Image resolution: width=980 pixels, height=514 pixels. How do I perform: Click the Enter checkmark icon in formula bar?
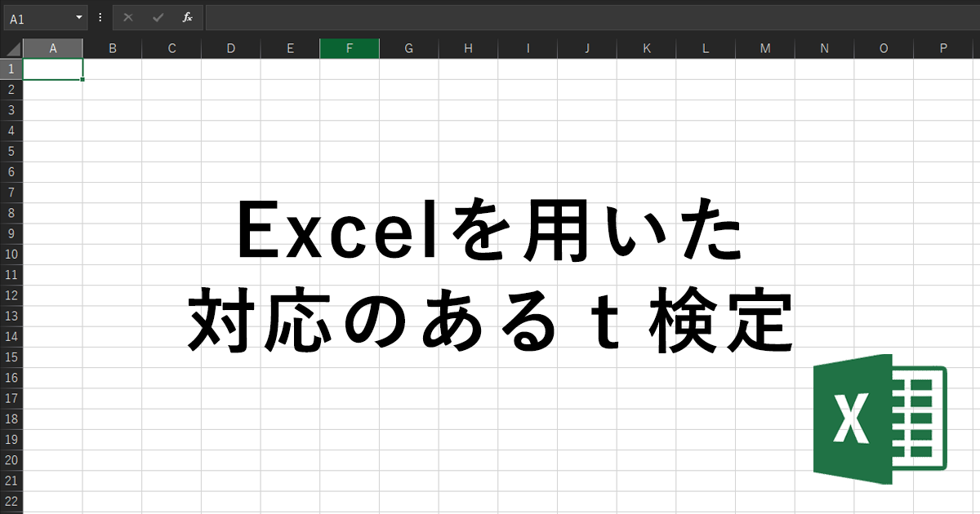pyautogui.click(x=158, y=17)
